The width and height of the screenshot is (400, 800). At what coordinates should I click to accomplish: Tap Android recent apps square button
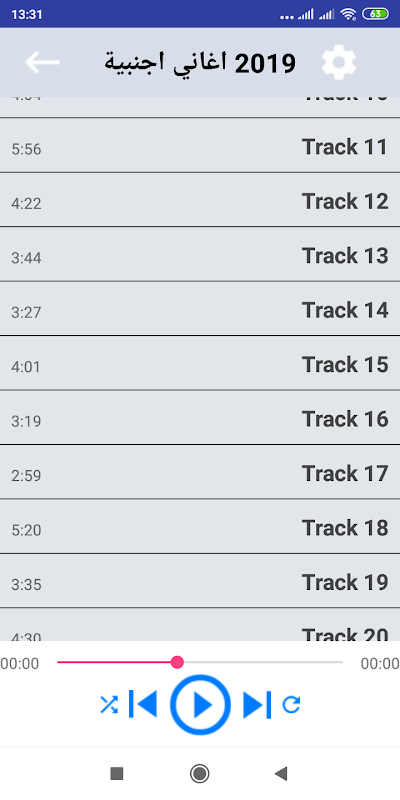tap(117, 773)
